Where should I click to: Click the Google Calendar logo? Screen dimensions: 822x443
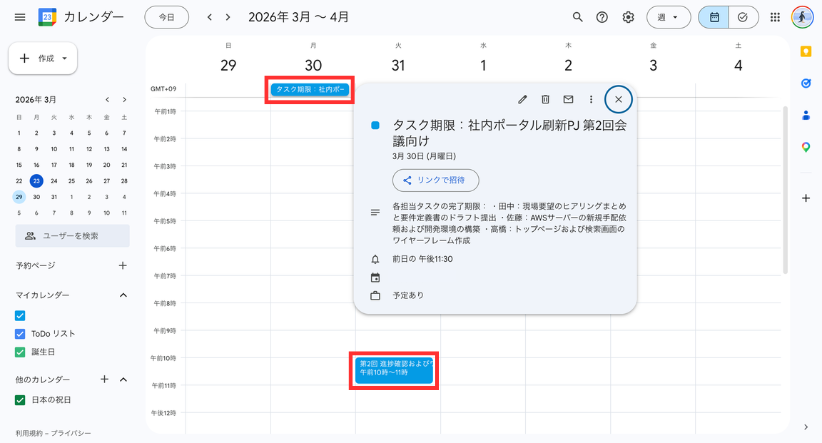(47, 17)
